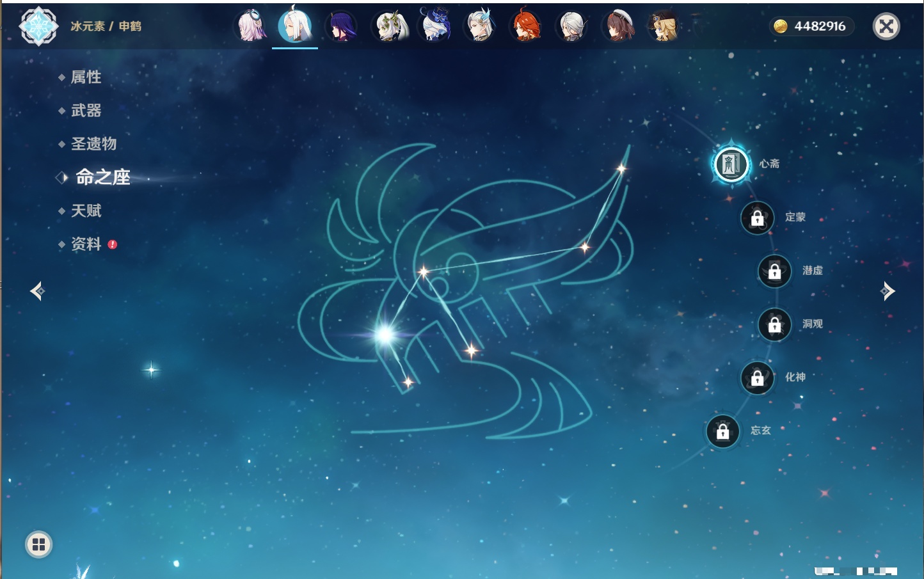Go to the previous character with left arrow
Image resolution: width=924 pixels, height=579 pixels.
[37, 291]
